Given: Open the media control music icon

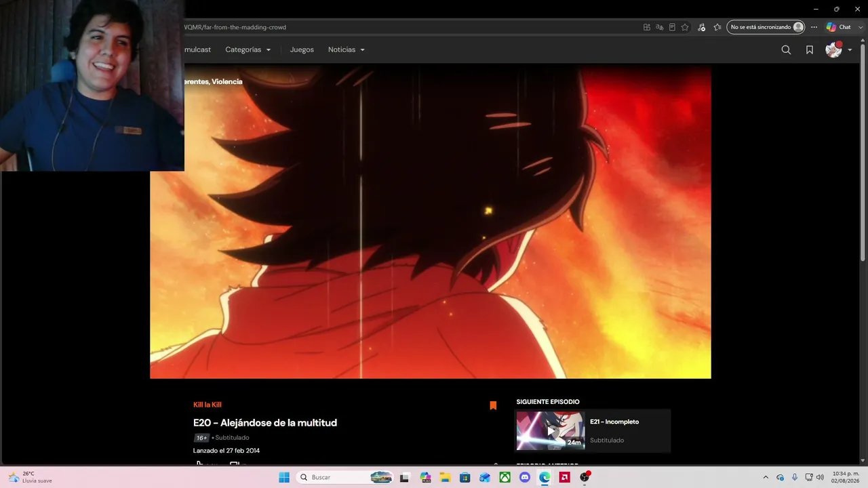Looking at the screenshot, I should click(701, 27).
